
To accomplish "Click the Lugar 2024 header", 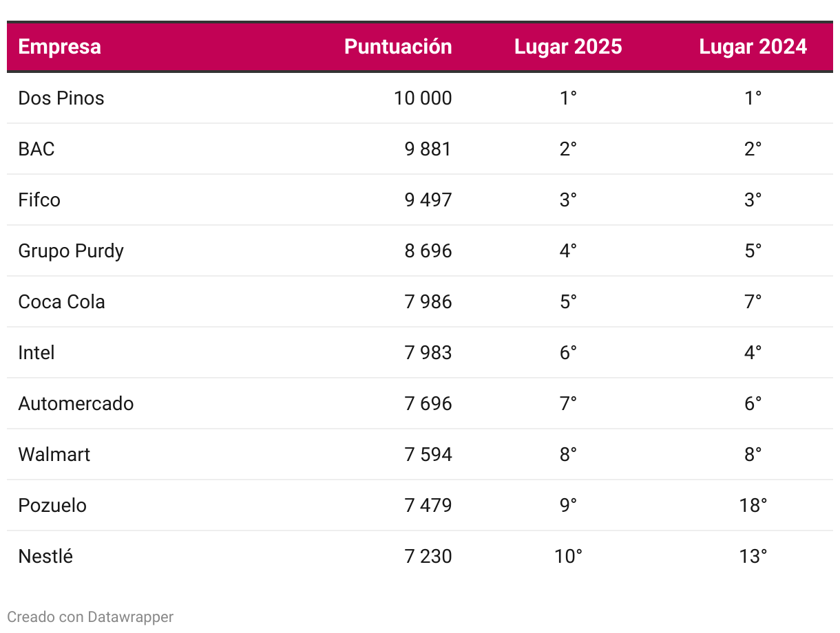I will (753, 47).
